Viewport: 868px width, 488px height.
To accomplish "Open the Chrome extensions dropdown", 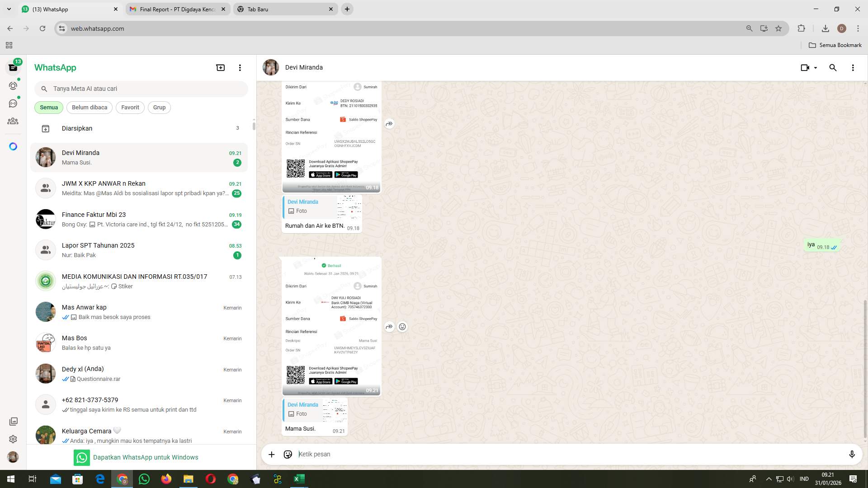I will 801,28.
